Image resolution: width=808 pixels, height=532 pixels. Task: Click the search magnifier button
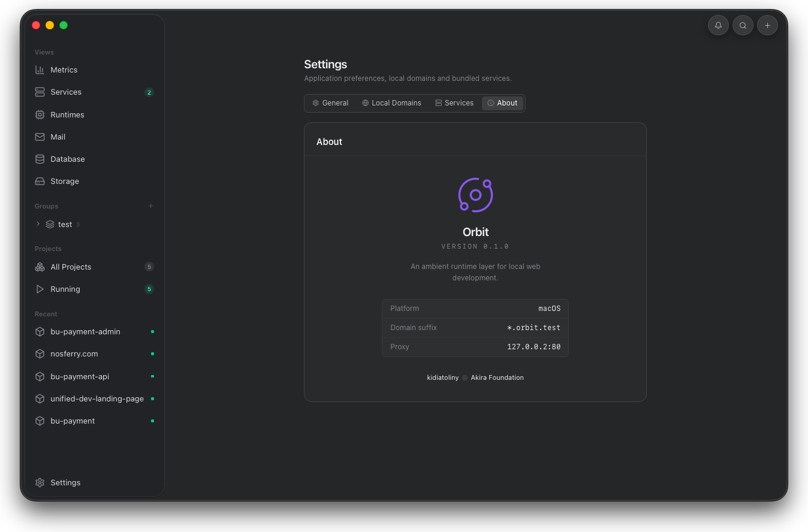pyautogui.click(x=743, y=25)
